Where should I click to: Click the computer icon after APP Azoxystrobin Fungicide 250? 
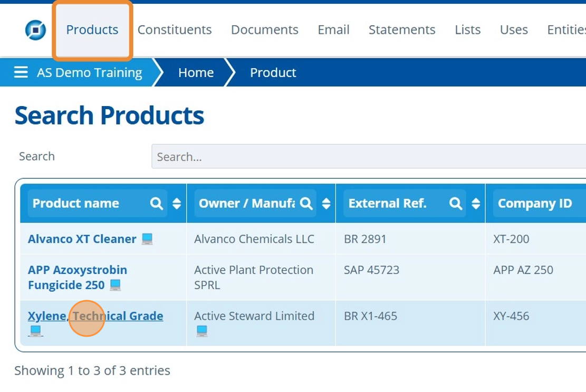116,285
